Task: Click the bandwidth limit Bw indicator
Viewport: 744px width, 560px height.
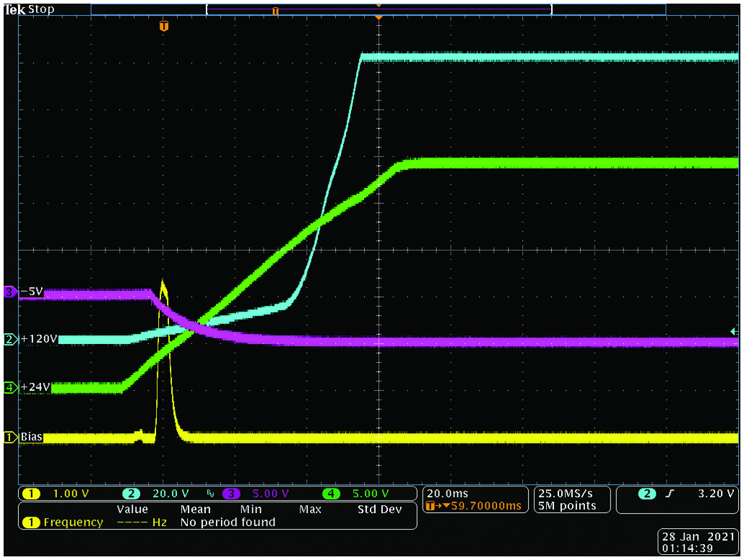Action: point(211,494)
